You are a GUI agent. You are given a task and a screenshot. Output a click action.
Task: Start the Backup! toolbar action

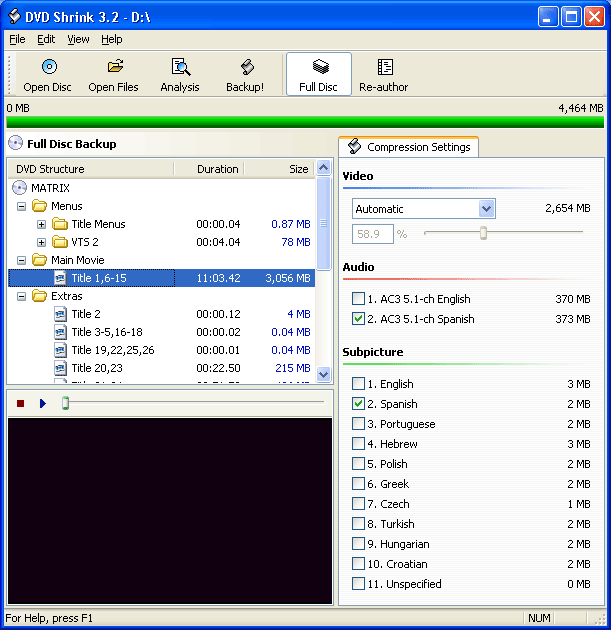point(245,74)
